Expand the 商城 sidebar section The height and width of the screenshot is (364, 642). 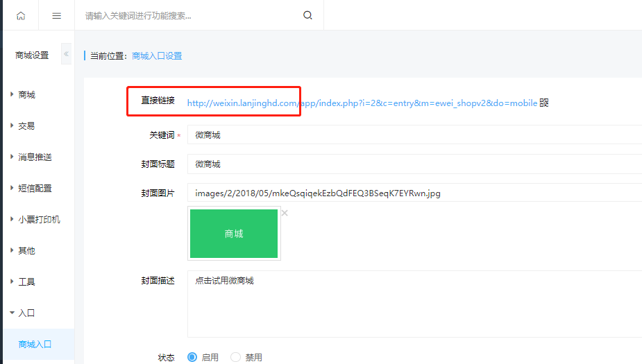[x=26, y=95]
